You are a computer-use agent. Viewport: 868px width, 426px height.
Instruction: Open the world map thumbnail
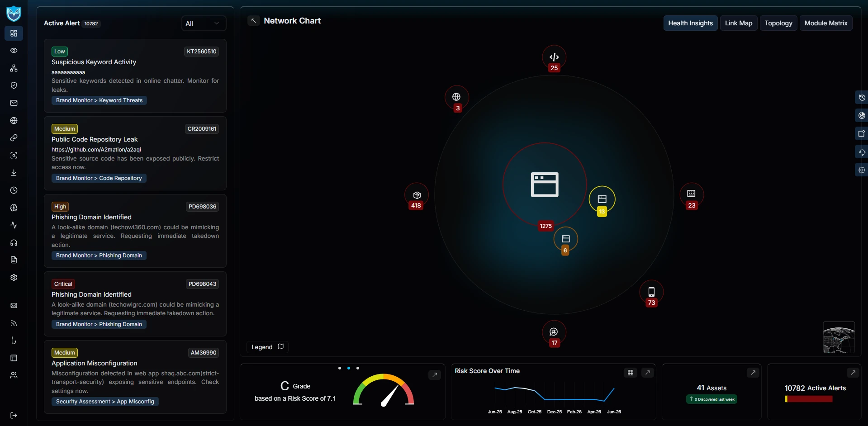[x=839, y=337]
